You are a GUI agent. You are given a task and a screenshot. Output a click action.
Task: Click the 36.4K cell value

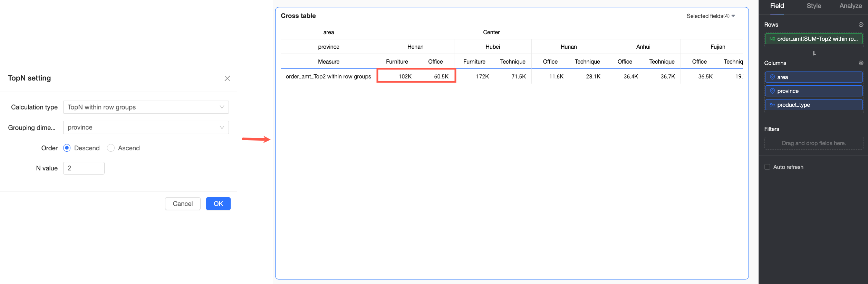(x=631, y=76)
